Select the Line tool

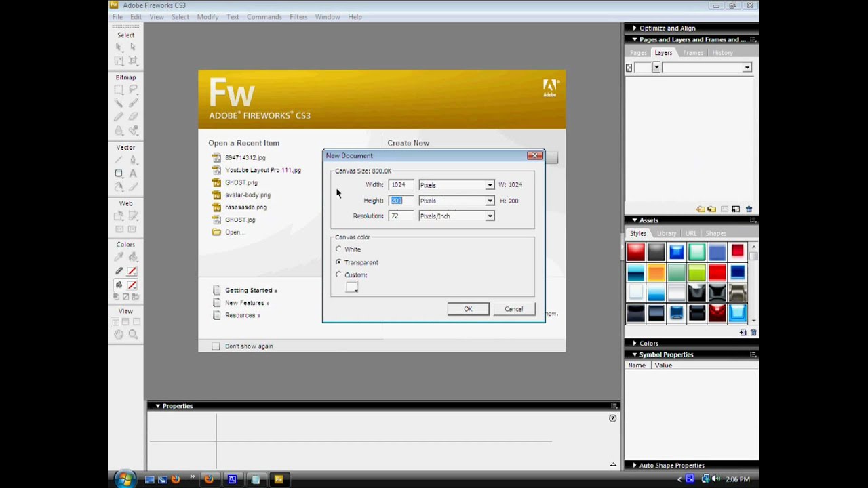point(119,159)
